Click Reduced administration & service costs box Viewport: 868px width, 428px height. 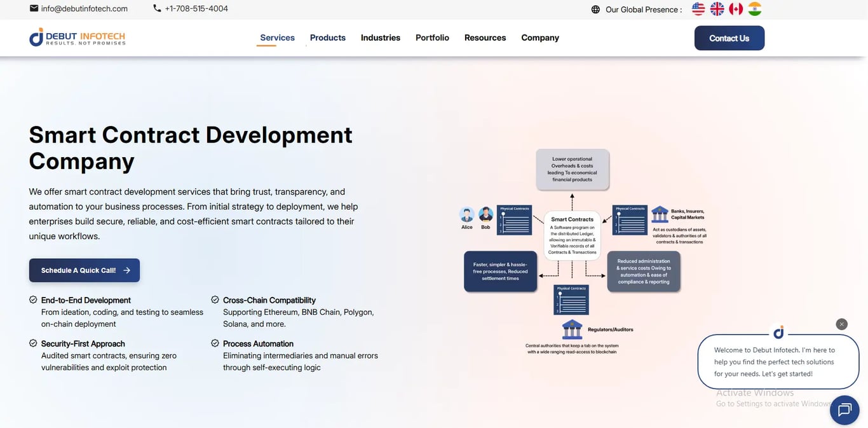[x=644, y=272]
